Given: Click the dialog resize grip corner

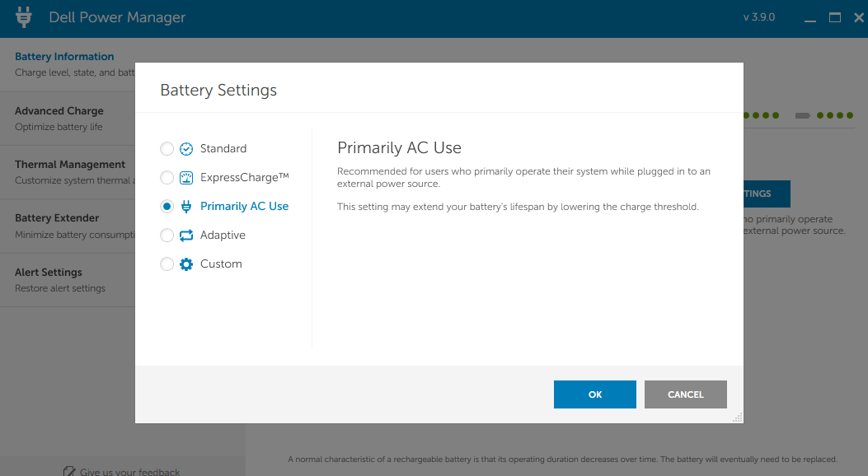Looking at the screenshot, I should (738, 418).
